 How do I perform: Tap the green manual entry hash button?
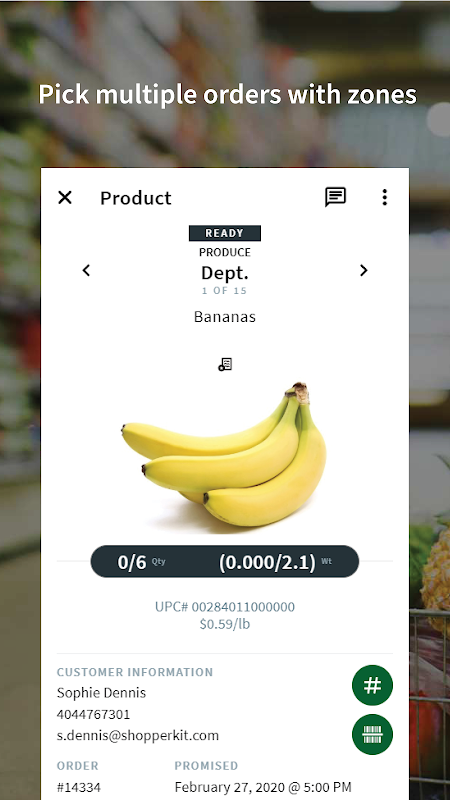[372, 685]
